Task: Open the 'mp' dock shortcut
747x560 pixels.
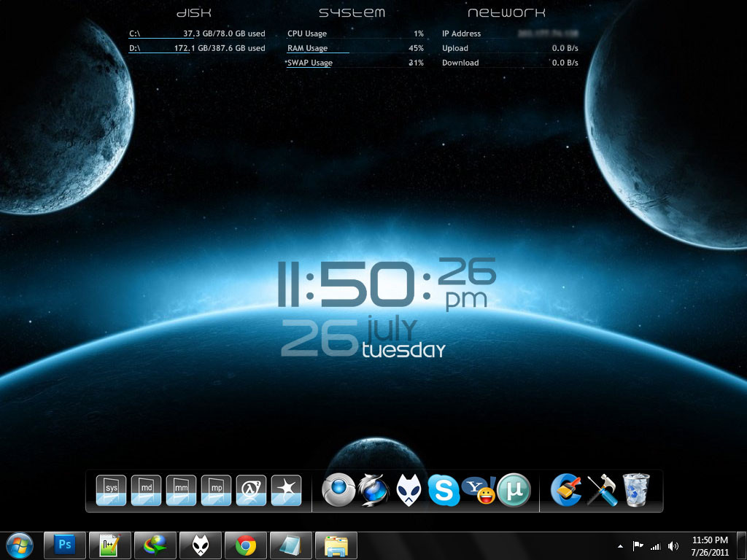Action: (216, 490)
